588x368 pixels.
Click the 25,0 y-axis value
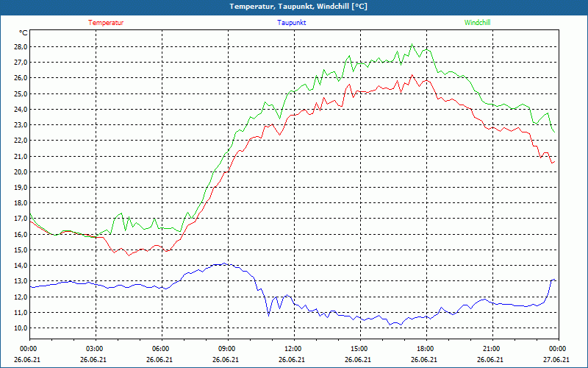[21, 93]
